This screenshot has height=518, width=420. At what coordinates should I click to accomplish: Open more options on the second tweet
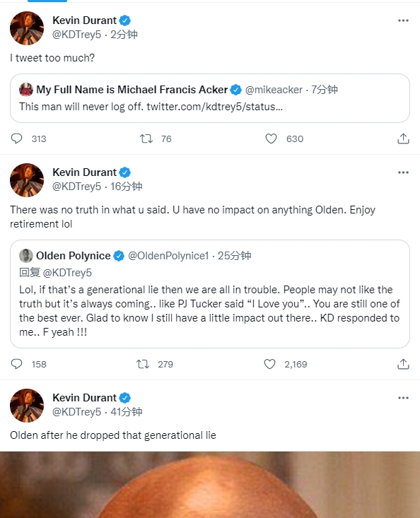point(403,172)
